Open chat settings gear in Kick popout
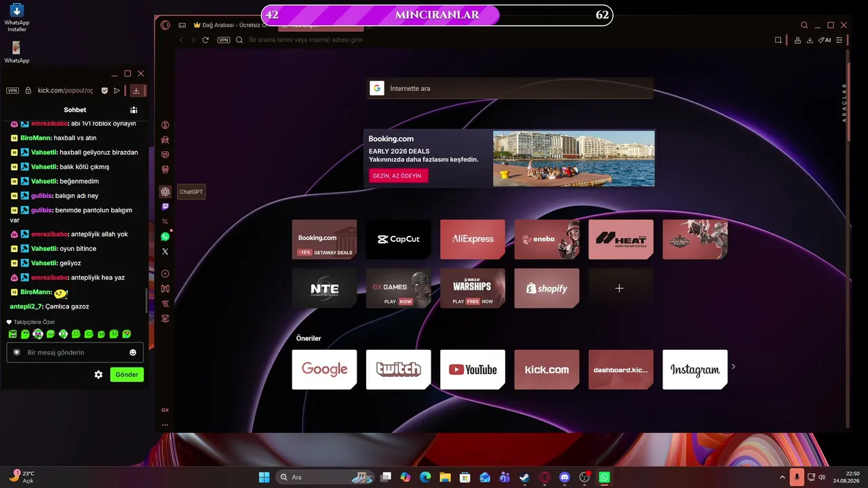The height and width of the screenshot is (488, 868). (98, 374)
